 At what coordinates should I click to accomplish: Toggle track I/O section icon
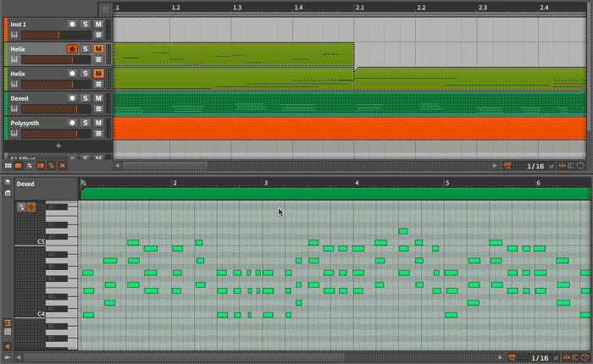pos(29,166)
